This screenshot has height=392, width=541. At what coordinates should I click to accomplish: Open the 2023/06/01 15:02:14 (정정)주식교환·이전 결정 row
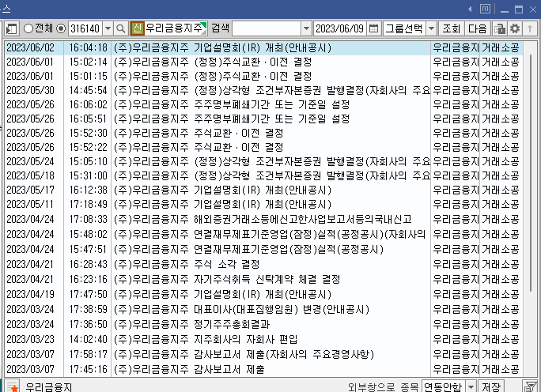[x=263, y=62]
